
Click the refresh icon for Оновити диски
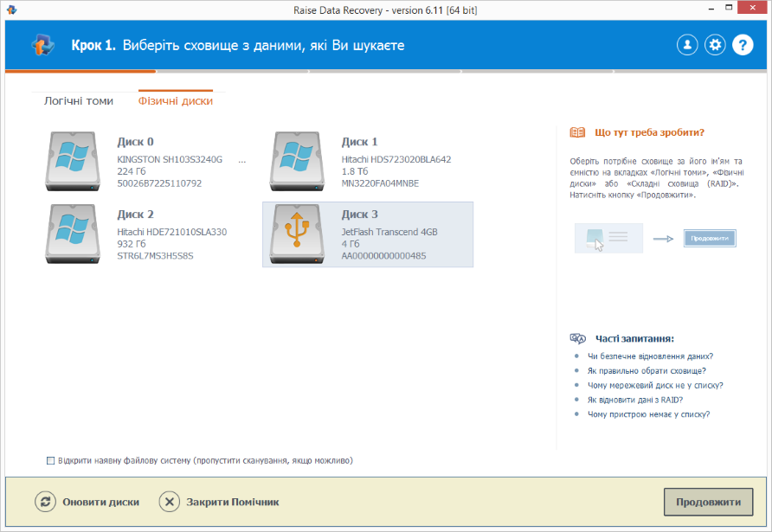[45, 502]
